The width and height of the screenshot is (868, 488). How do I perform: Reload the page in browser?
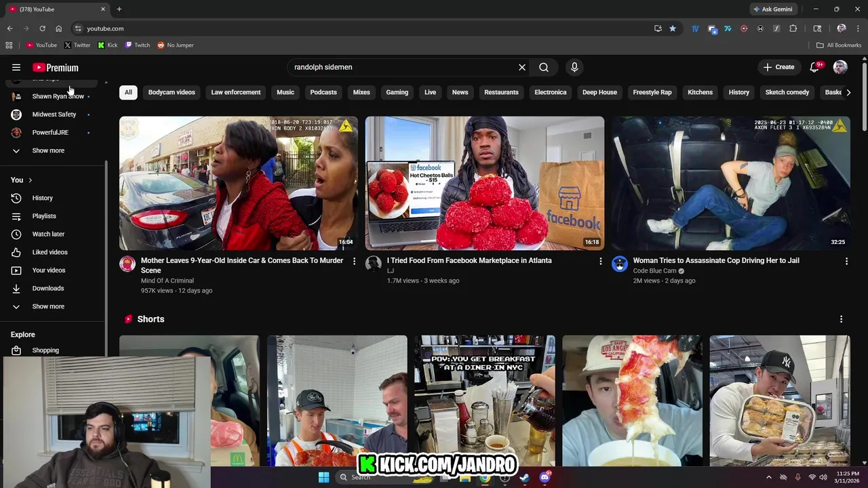tap(42, 28)
